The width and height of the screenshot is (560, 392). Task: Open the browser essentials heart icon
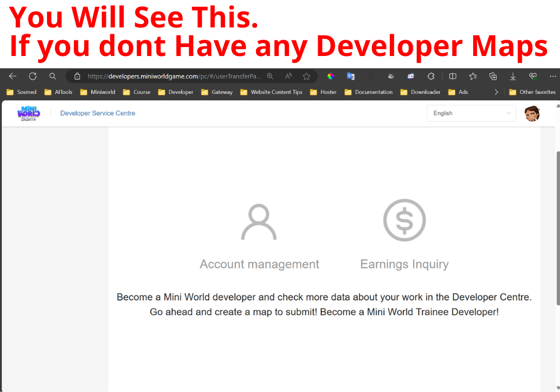[533, 76]
